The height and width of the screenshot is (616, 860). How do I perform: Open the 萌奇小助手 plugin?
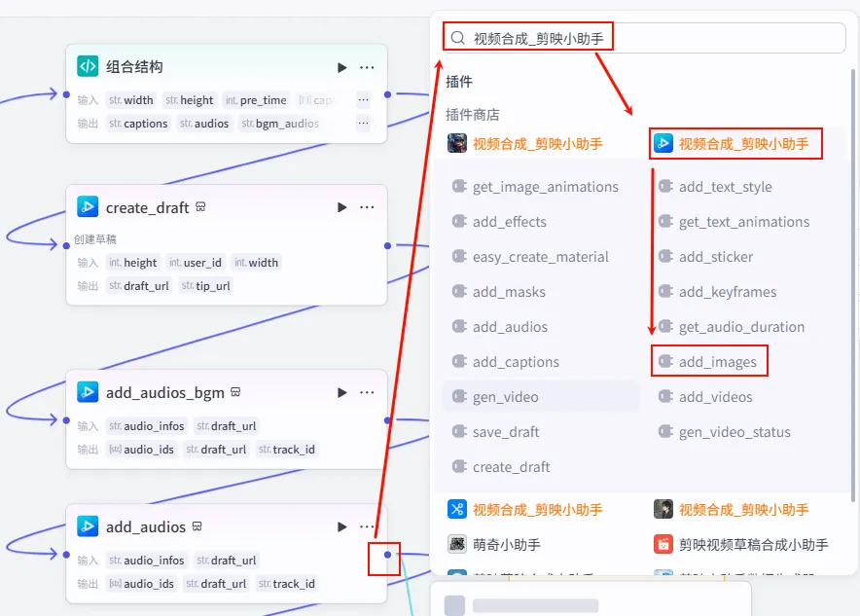[x=494, y=545]
